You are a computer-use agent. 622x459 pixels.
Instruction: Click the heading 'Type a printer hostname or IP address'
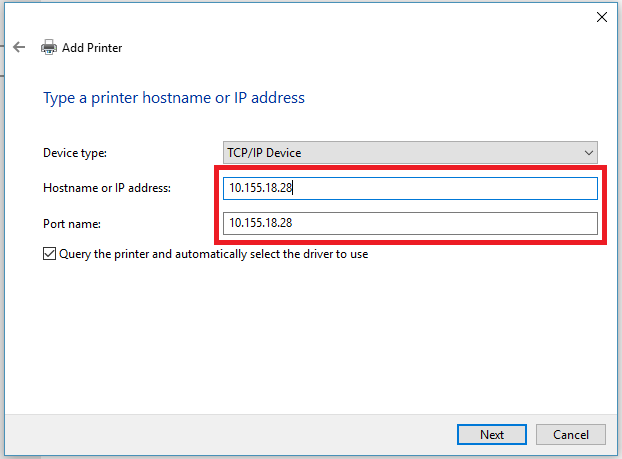click(174, 97)
